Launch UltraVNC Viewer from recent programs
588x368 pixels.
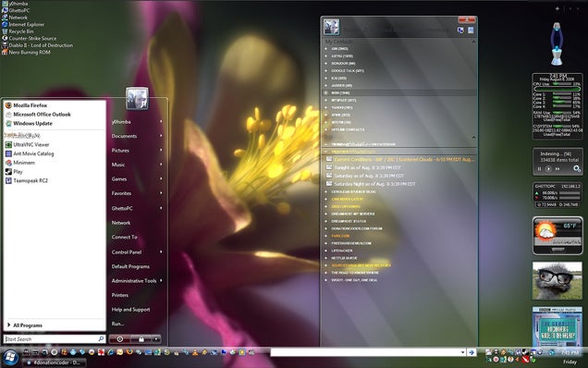31,144
